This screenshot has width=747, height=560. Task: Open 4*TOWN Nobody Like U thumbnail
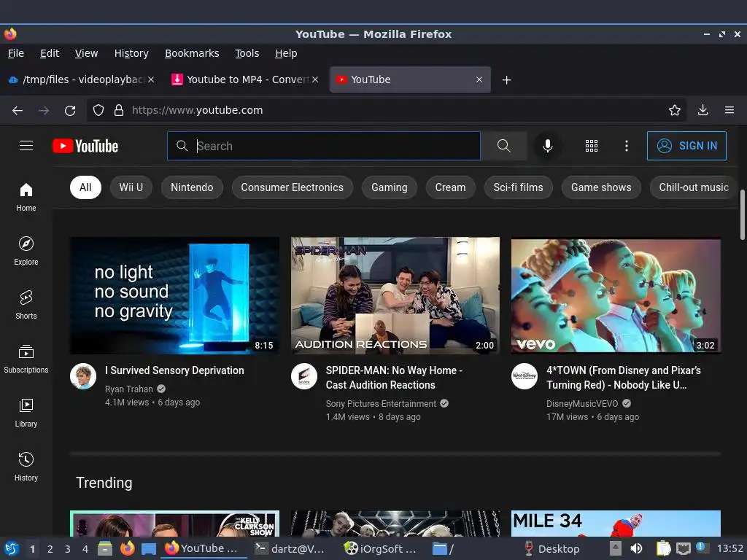[x=616, y=296]
